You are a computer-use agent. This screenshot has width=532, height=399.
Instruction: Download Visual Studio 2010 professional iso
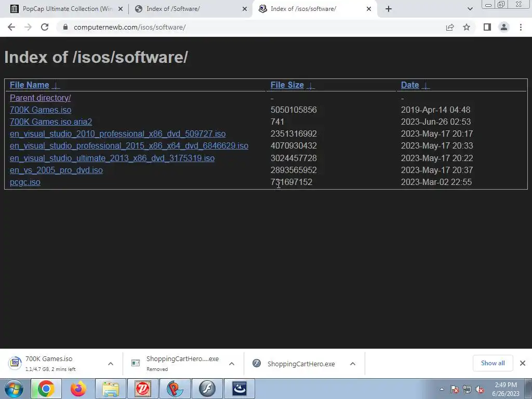point(118,134)
